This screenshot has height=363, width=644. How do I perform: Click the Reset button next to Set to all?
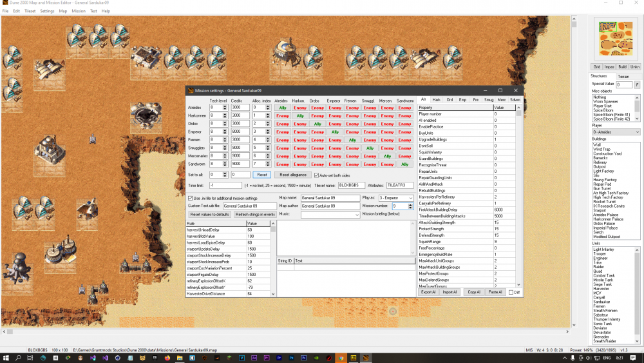(x=261, y=175)
